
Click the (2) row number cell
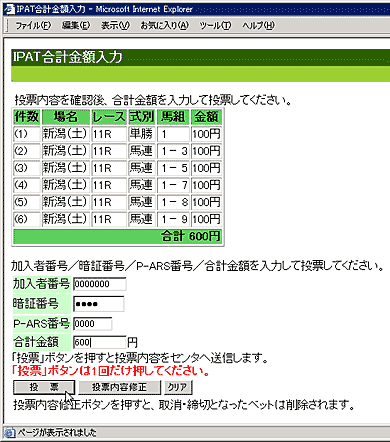(27, 151)
